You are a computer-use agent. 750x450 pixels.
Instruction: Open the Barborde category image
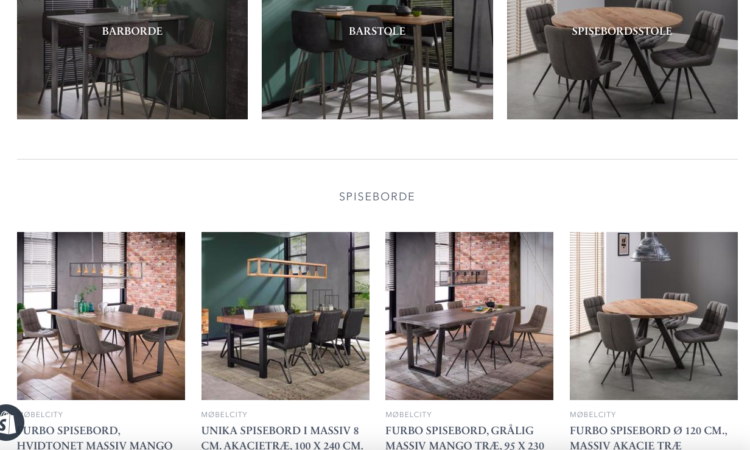click(132, 59)
